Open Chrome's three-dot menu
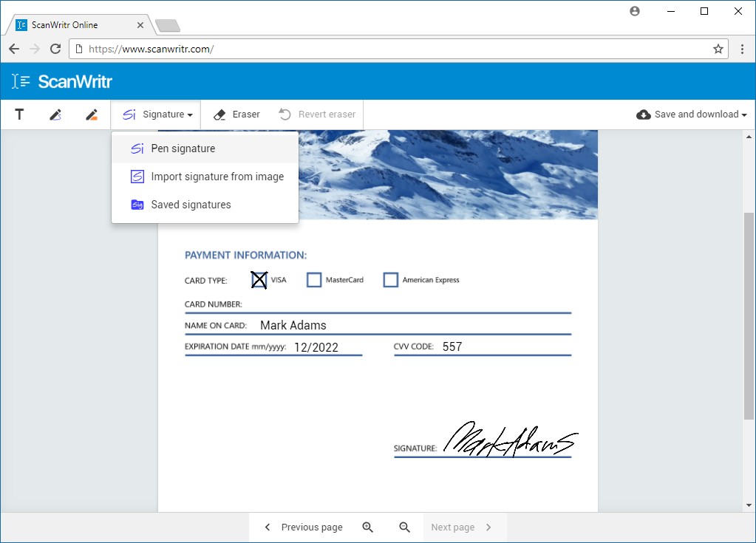This screenshot has width=756, height=543. (x=742, y=49)
